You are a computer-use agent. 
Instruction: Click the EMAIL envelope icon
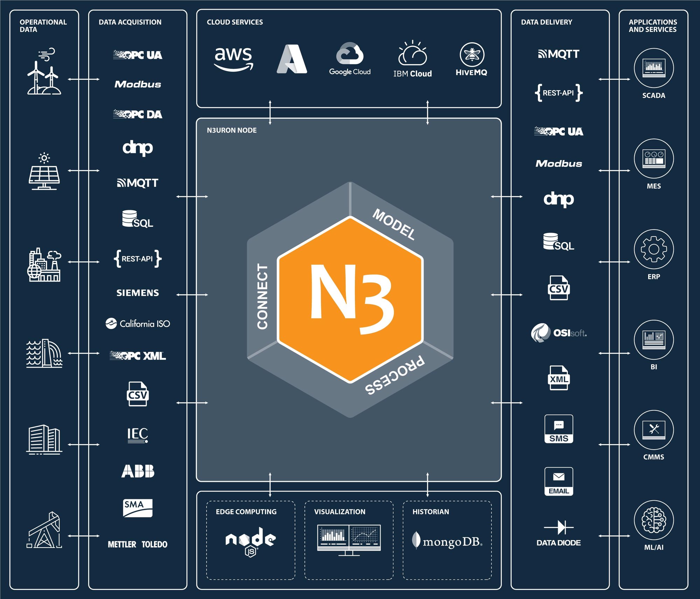pos(559,481)
